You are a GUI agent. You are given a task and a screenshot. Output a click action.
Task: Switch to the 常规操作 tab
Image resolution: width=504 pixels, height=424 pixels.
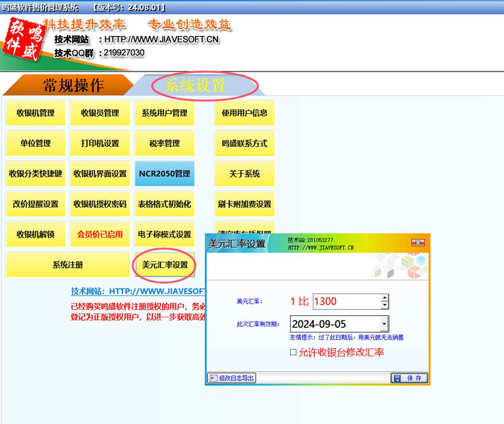click(x=73, y=86)
